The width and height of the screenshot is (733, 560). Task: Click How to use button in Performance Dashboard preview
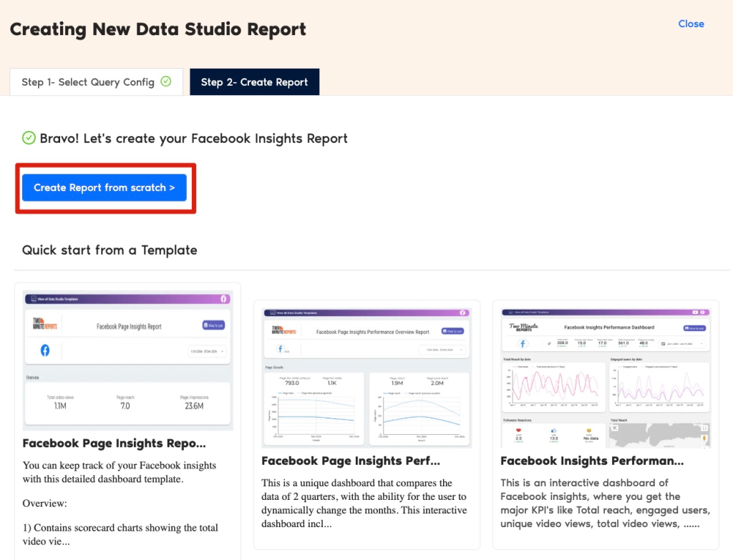coord(694,328)
